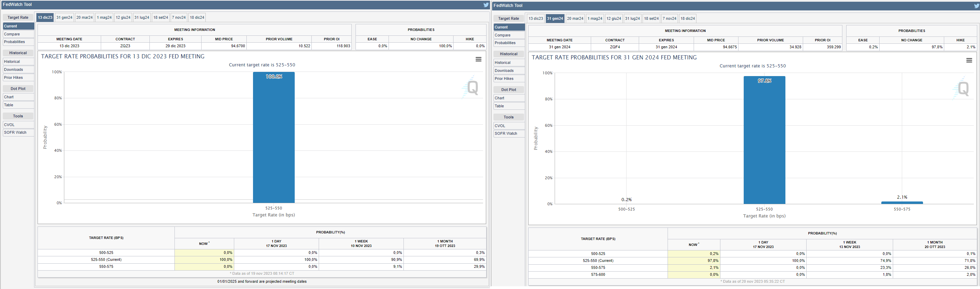Open the chart hamburger menu in left panel
The height and width of the screenshot is (289, 980).
click(x=478, y=59)
